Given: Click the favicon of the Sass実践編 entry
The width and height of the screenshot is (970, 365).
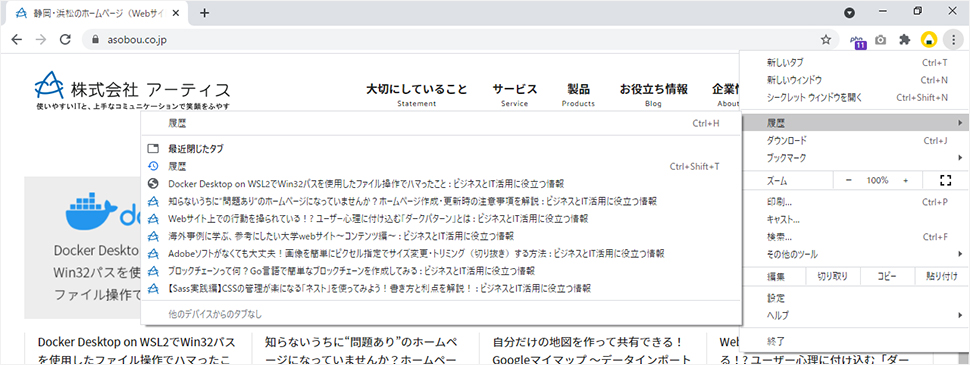Looking at the screenshot, I should (x=153, y=288).
